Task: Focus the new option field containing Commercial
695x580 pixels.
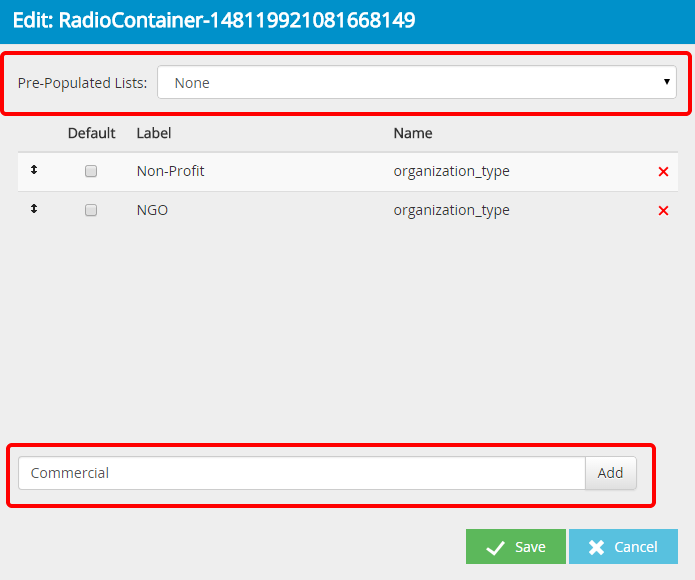Action: point(300,473)
